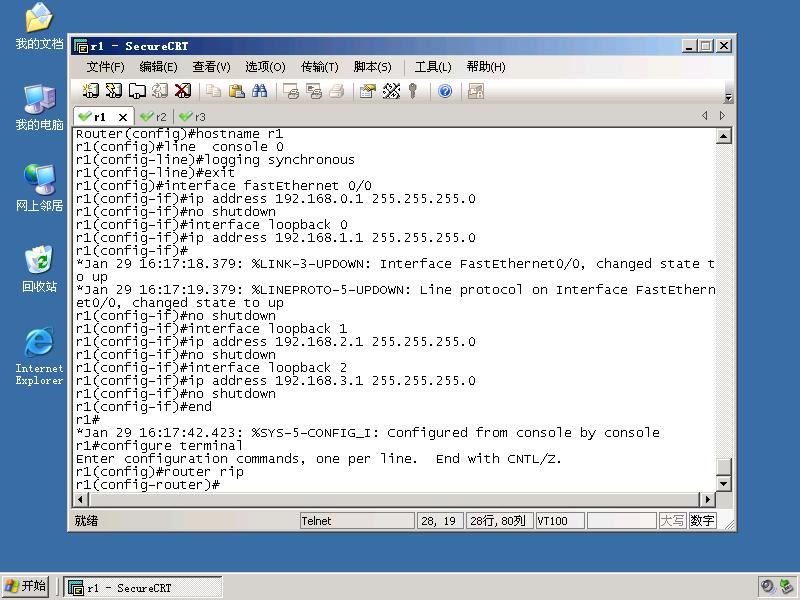
Task: Click the Copy toolbar icon
Action: point(213,91)
